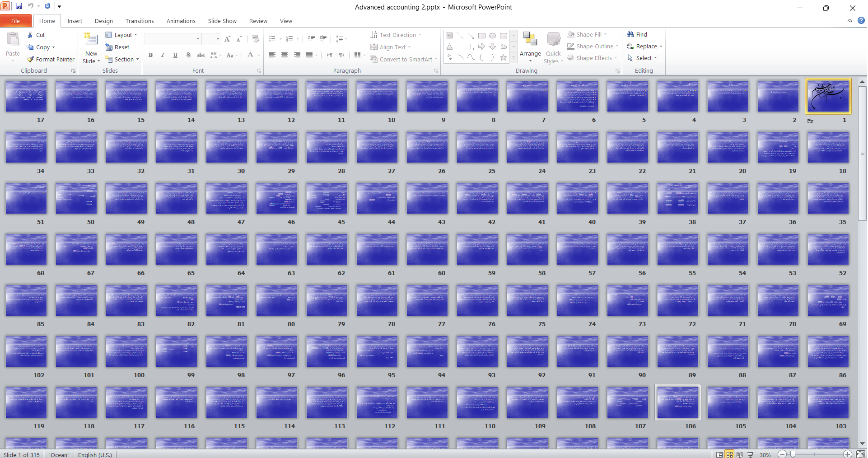Viewport: 868px width, 458px height.
Task: Increase the list indent level
Action: point(323,39)
